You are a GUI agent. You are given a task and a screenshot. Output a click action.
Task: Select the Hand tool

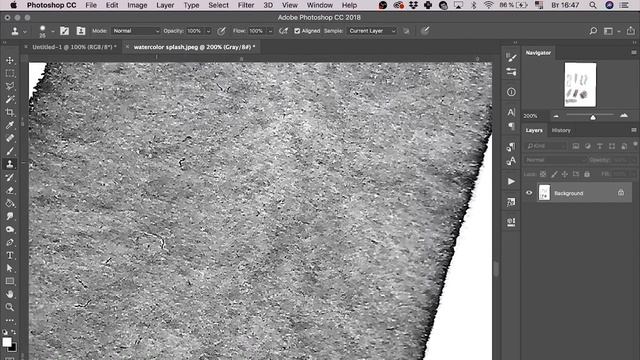(10, 294)
